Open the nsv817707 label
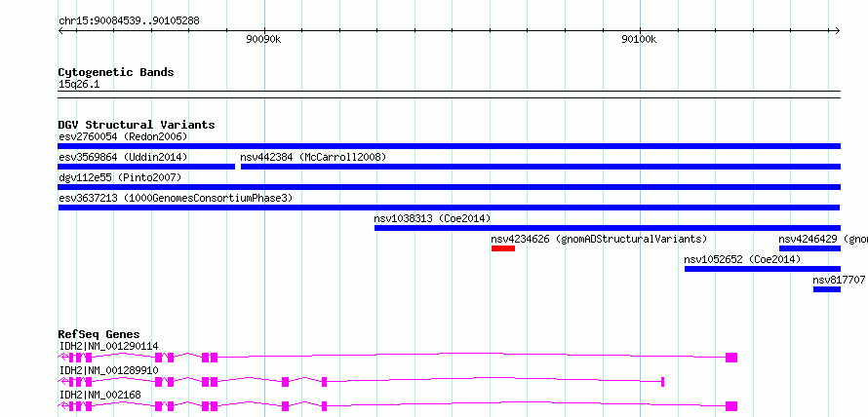The width and height of the screenshot is (868, 417). click(x=839, y=281)
